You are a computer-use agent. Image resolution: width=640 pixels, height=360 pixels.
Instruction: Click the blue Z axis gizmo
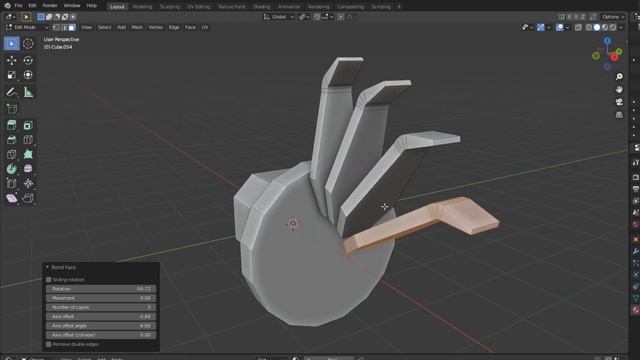(x=607, y=41)
